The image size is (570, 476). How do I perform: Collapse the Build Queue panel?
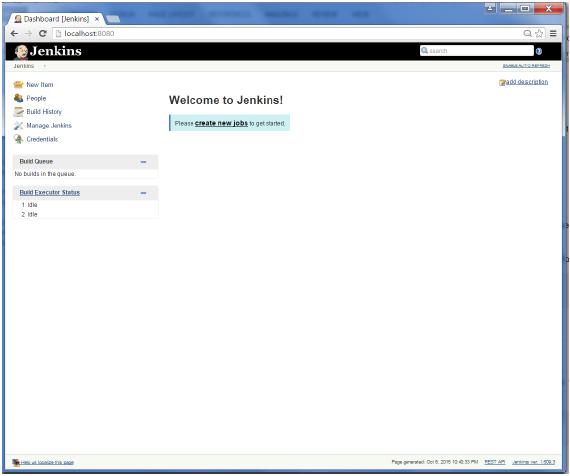pyautogui.click(x=143, y=162)
